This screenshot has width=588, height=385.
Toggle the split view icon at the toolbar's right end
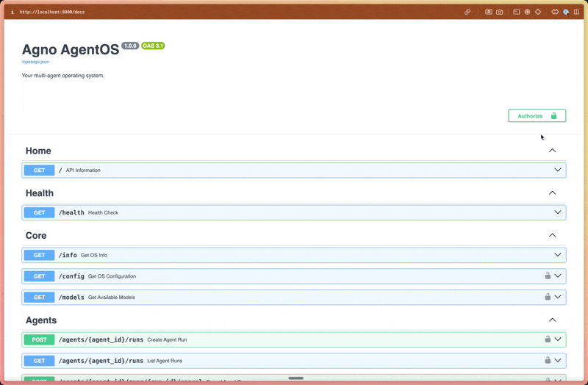pos(577,12)
